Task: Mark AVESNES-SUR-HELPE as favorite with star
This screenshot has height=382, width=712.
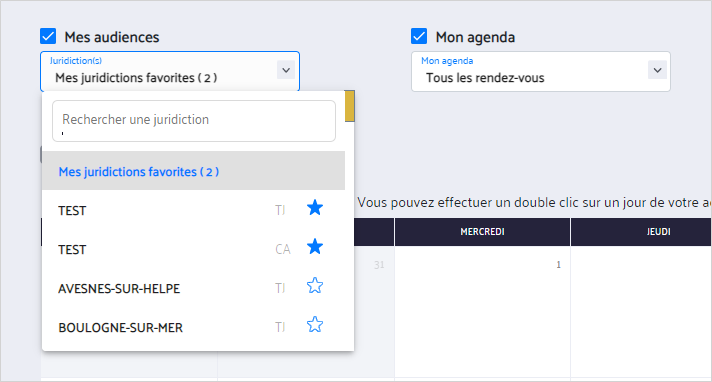Action: point(315,286)
